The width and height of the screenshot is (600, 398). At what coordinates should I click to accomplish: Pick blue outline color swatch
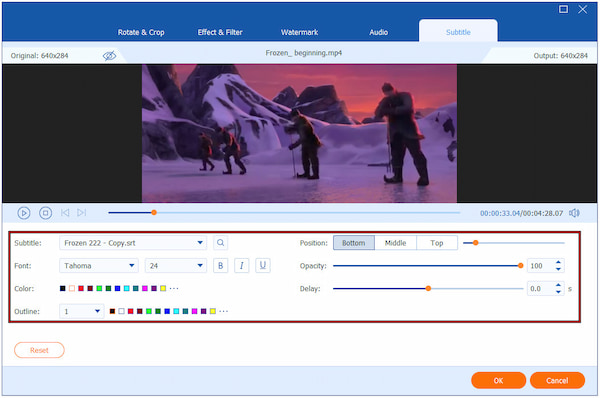167,312
